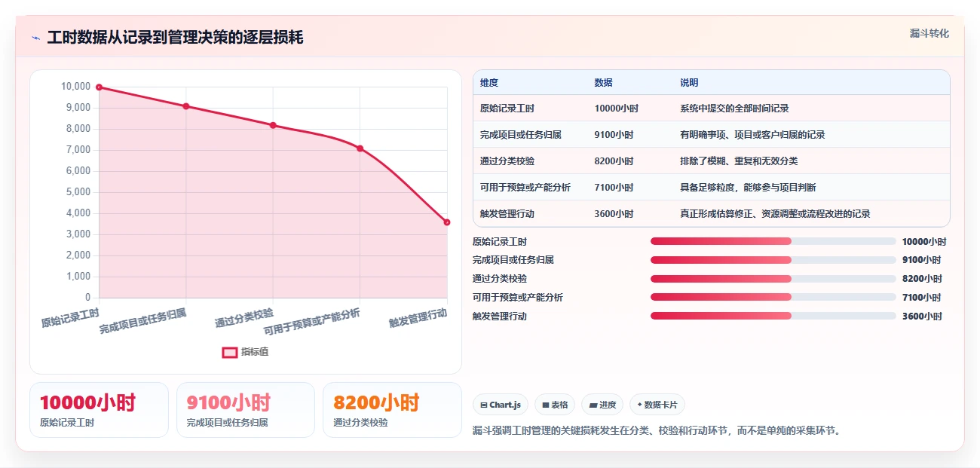
Task: Click the 10,000 y-axis tick label
Action: pyautogui.click(x=75, y=87)
